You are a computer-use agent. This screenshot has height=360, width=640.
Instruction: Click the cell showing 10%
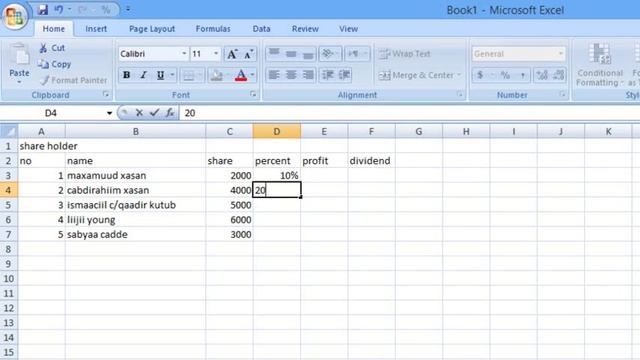pyautogui.click(x=277, y=176)
